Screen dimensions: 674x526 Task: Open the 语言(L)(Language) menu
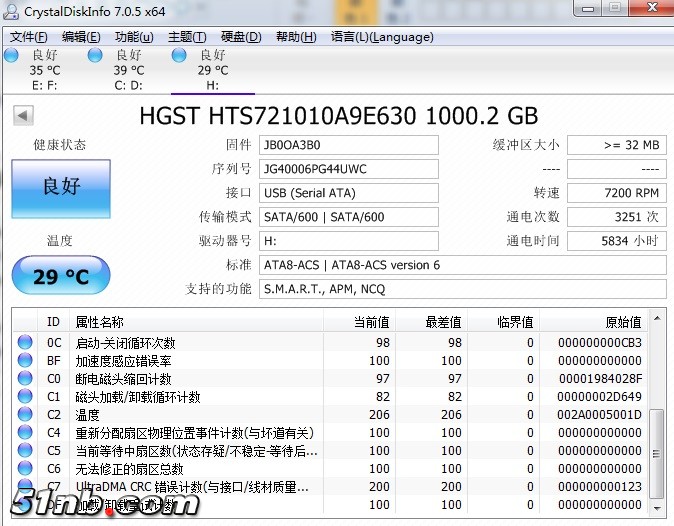382,37
